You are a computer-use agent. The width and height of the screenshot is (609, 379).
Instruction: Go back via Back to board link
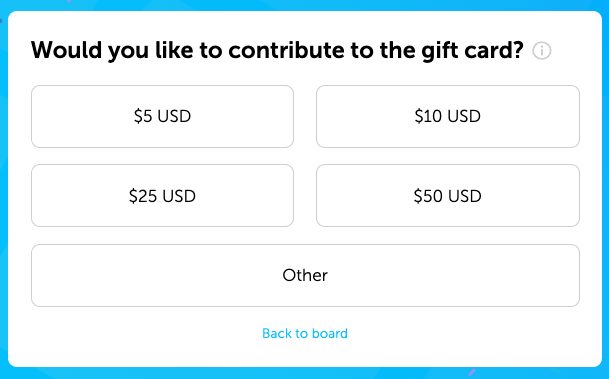(x=305, y=334)
